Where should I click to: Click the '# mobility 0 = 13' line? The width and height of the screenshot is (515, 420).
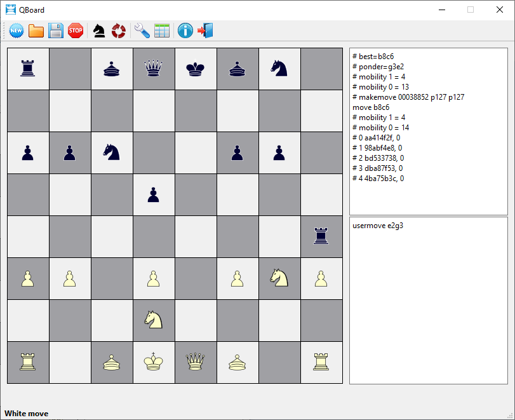[x=380, y=87]
